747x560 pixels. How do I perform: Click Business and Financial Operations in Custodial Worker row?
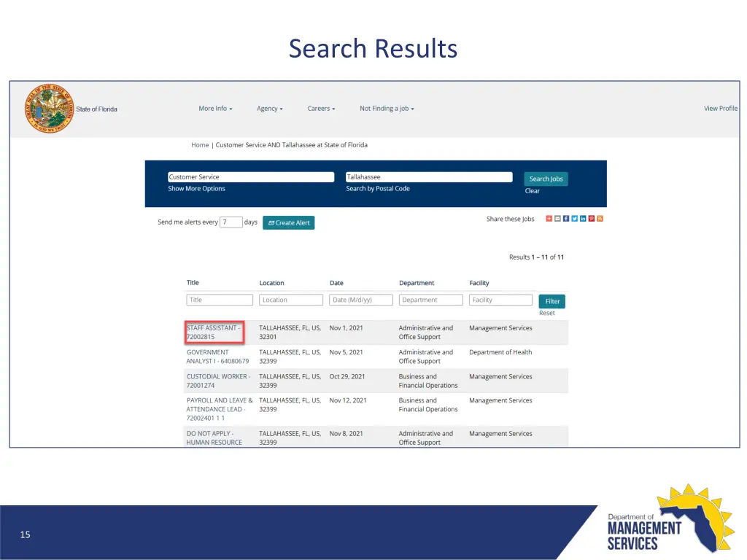pyautogui.click(x=428, y=381)
